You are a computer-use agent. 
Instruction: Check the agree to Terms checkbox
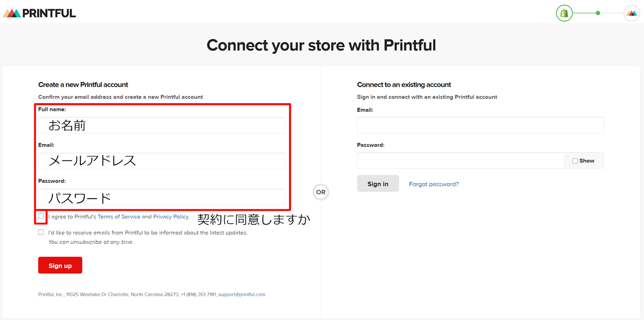pyautogui.click(x=41, y=216)
